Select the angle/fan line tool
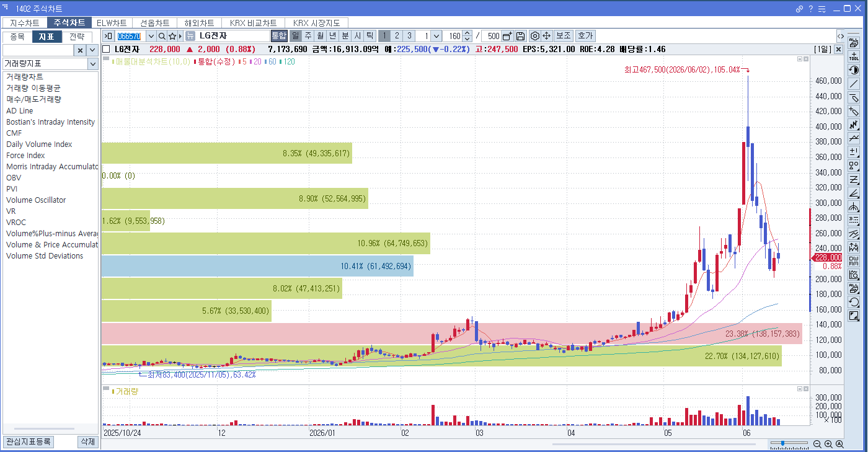Viewport: 868px width, 452px height. tap(854, 193)
